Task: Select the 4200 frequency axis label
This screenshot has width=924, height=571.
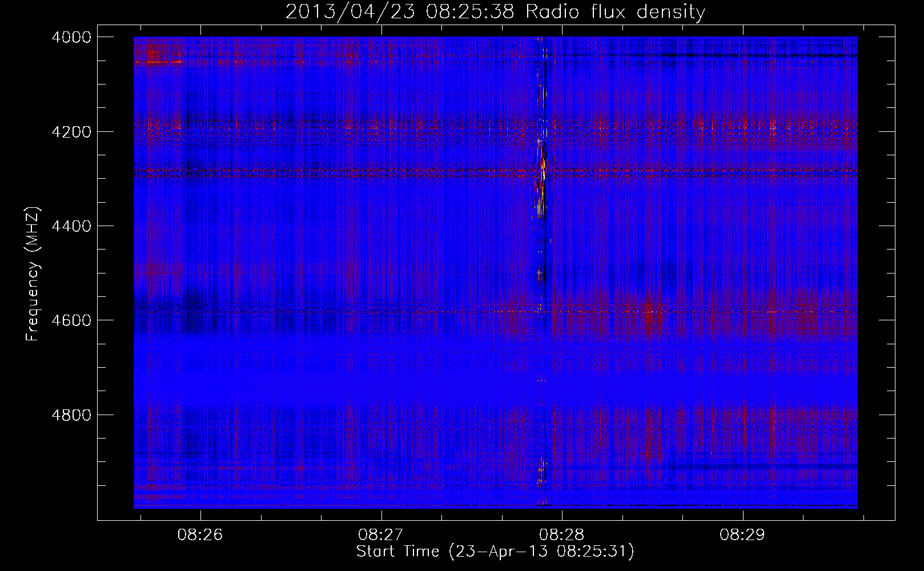Action: (x=71, y=132)
